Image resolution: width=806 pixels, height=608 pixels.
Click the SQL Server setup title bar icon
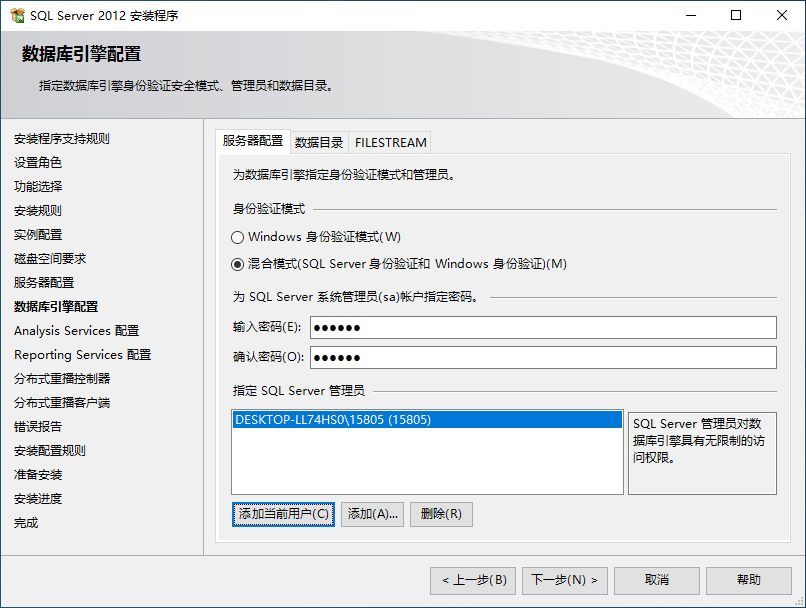[x=17, y=15]
